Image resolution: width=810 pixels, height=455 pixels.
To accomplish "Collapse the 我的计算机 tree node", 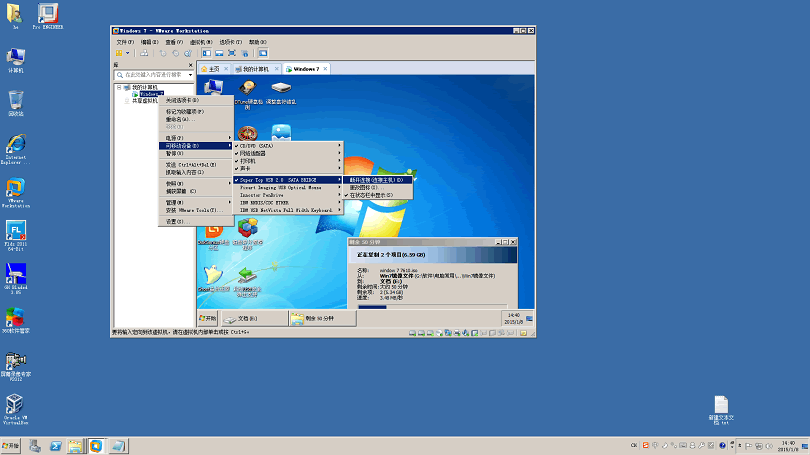I will [x=118, y=87].
